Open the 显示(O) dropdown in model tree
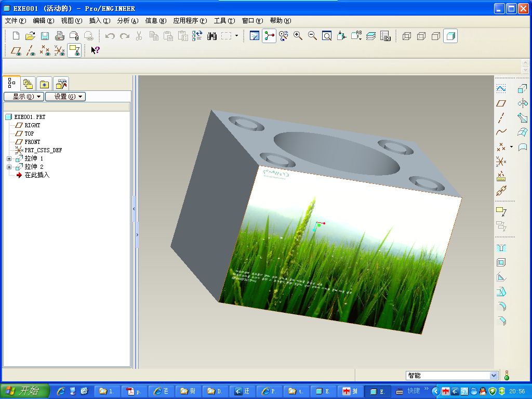The image size is (532, 399). click(24, 97)
